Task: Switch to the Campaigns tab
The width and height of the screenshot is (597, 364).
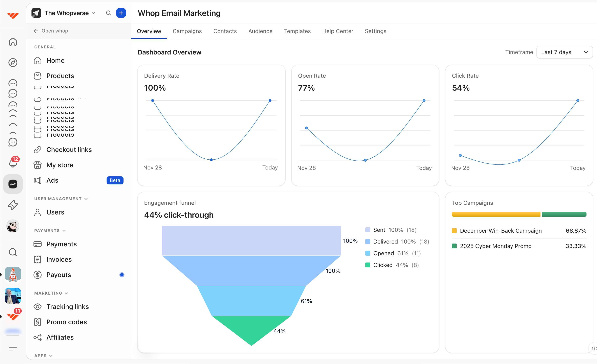Action: pos(187,31)
